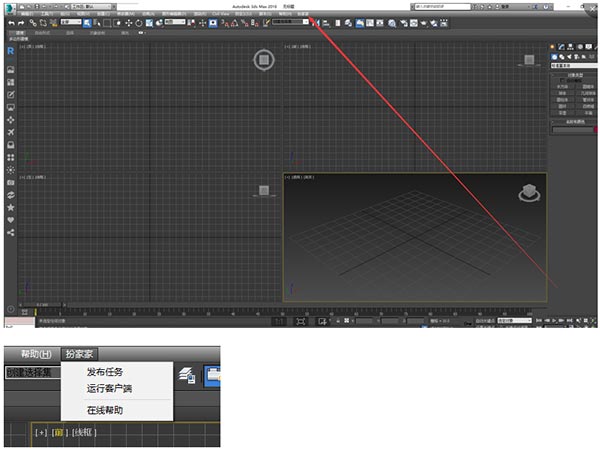This screenshot has width=600, height=451.
Task: Redo the action in main toolbar
Action: [x=21, y=23]
